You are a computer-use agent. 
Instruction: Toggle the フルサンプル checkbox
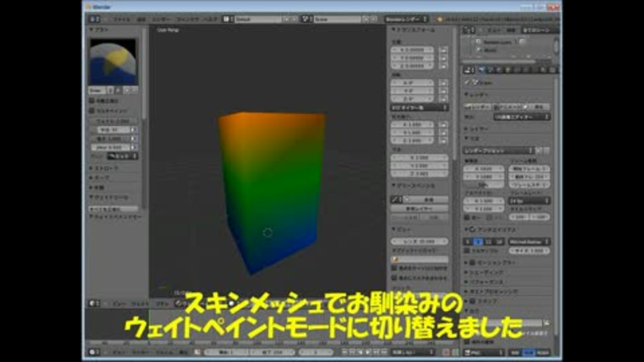[x=467, y=250]
